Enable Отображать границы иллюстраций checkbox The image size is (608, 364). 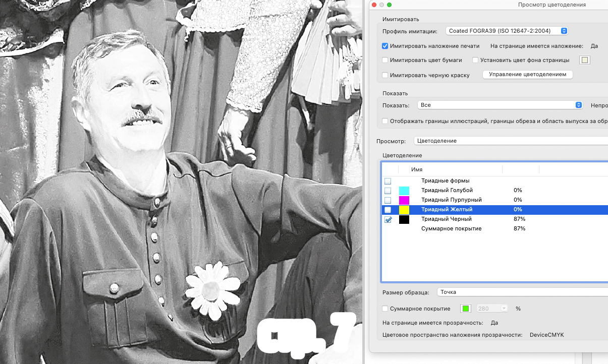[x=385, y=121]
